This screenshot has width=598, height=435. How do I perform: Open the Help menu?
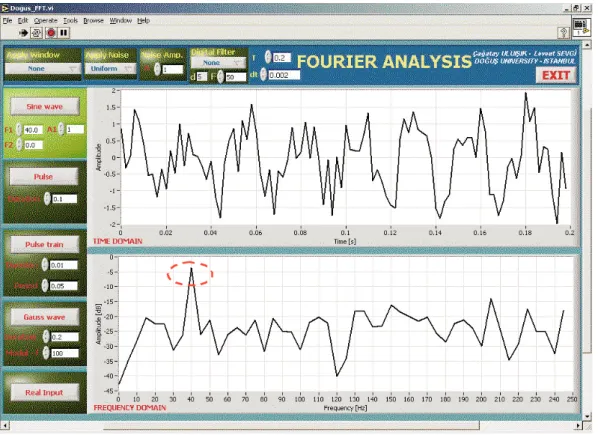(143, 21)
